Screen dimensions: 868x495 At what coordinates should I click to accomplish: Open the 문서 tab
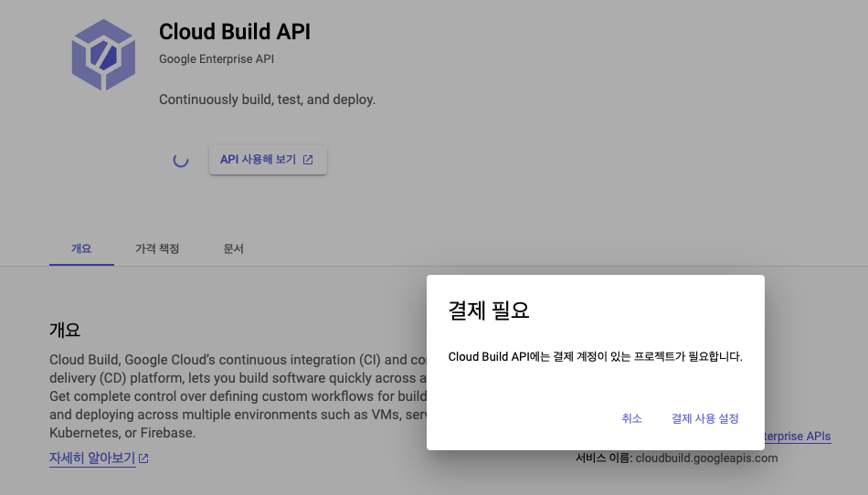pos(233,249)
